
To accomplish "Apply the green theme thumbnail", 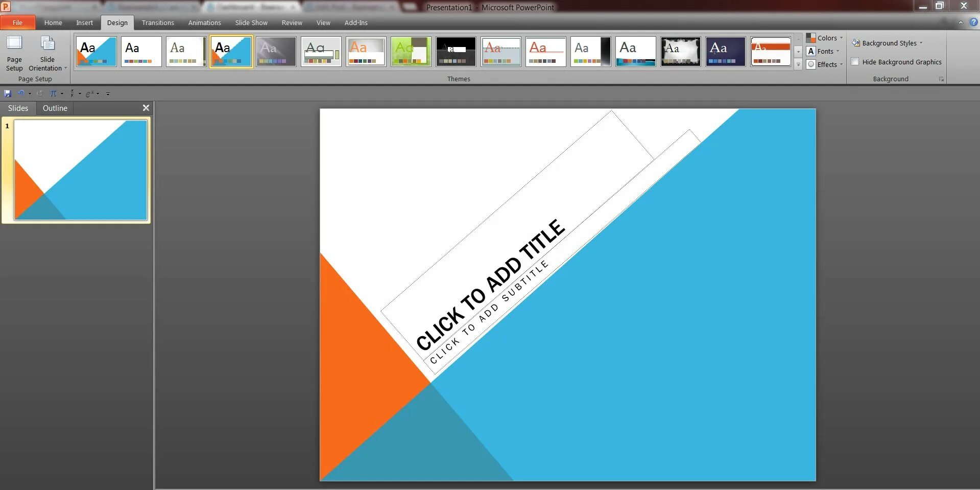I will (x=411, y=52).
